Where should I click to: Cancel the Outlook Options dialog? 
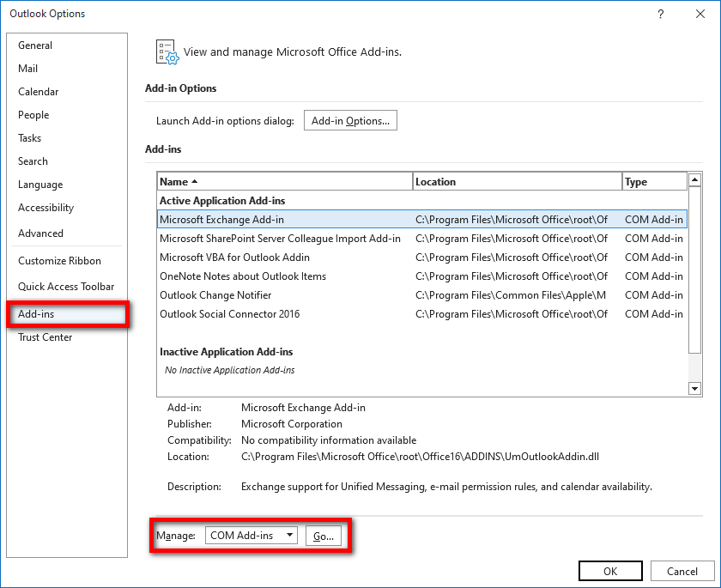682,571
